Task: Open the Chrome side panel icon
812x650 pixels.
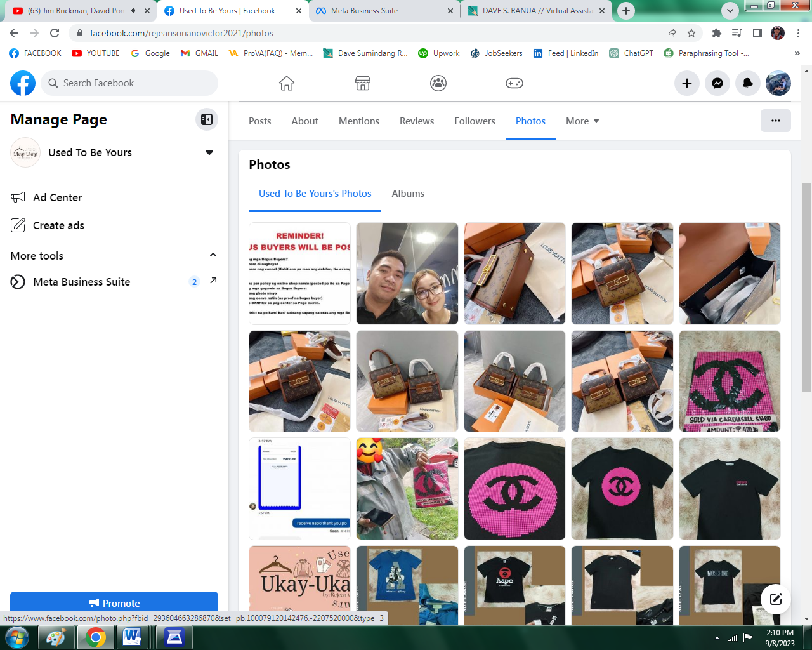Action: pos(757,33)
